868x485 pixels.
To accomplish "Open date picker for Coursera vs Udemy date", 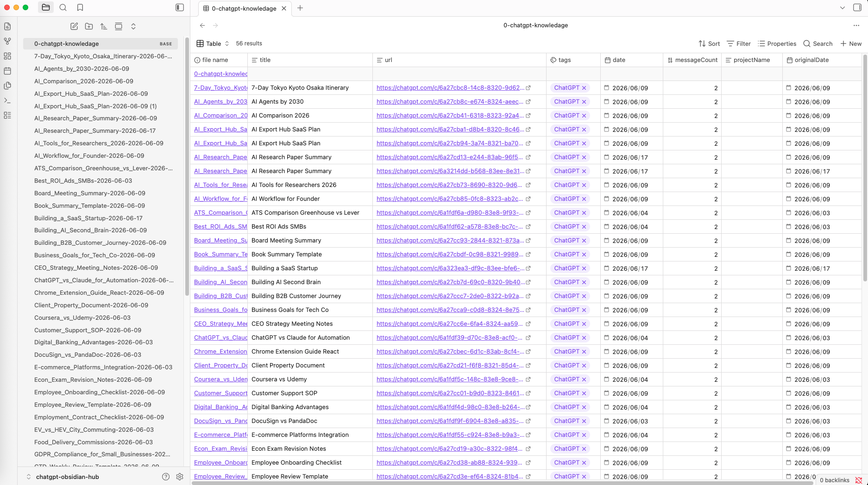I will (x=606, y=379).
